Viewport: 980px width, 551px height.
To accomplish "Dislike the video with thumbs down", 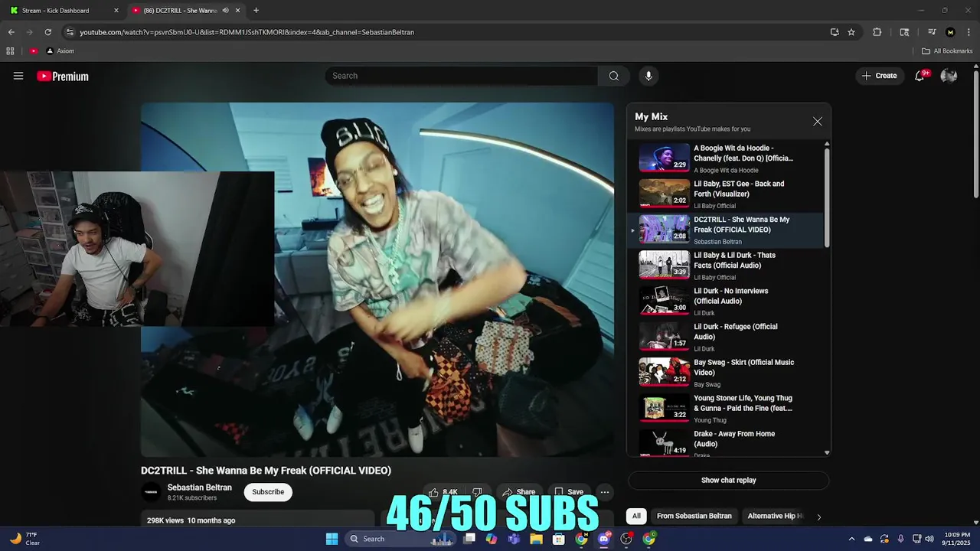I will point(477,492).
